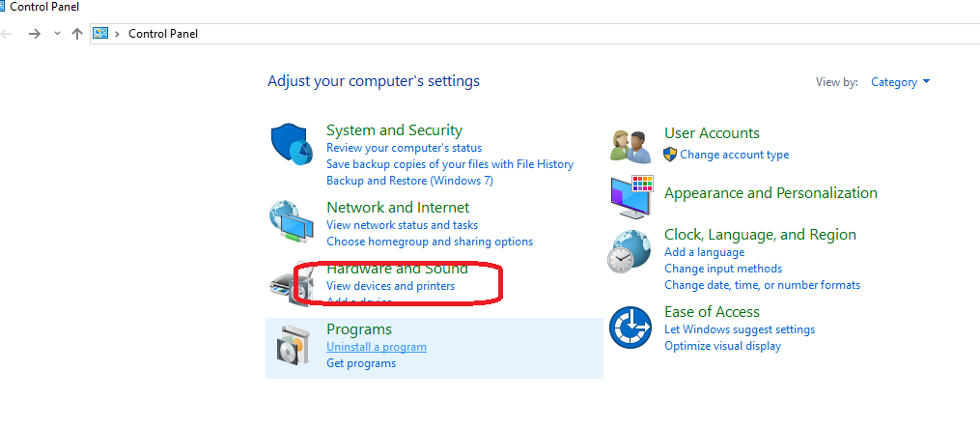Screen dimensions: 980x428
Task: Click the Clock, Language, and Region globe icon
Action: coord(630,251)
